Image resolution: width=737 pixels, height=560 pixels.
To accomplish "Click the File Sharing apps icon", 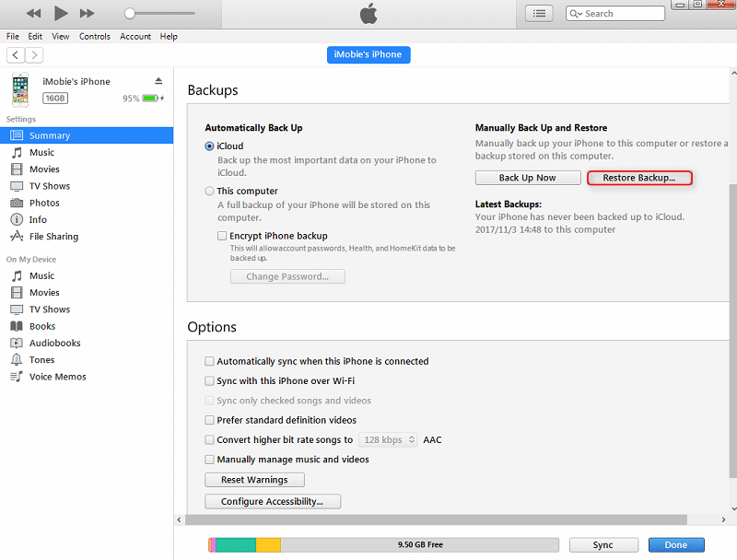I will [17, 237].
